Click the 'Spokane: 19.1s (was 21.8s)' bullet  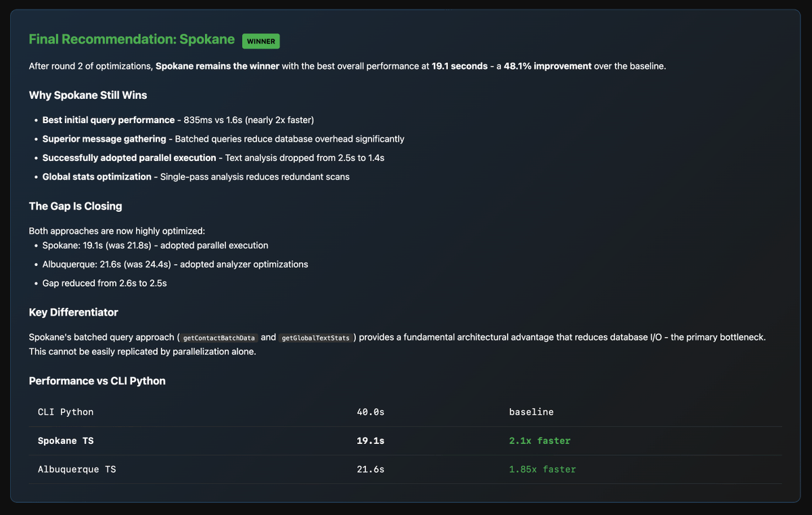coord(156,245)
